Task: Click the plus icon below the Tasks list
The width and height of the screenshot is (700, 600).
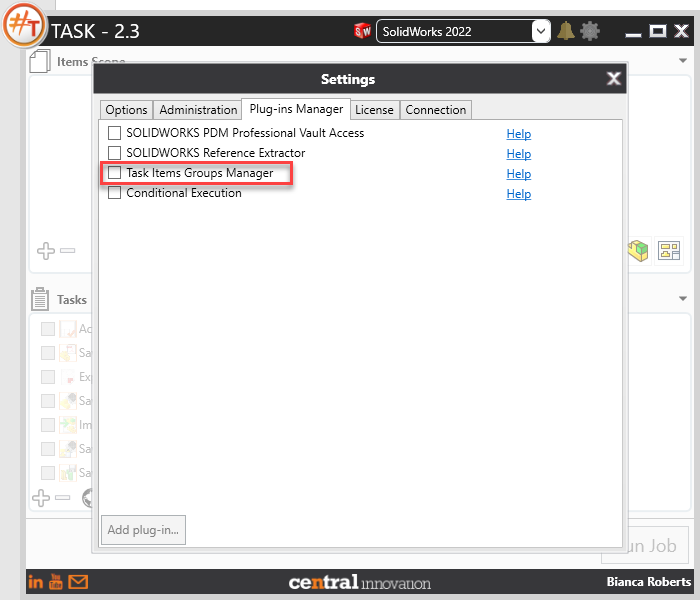Action: 41,498
